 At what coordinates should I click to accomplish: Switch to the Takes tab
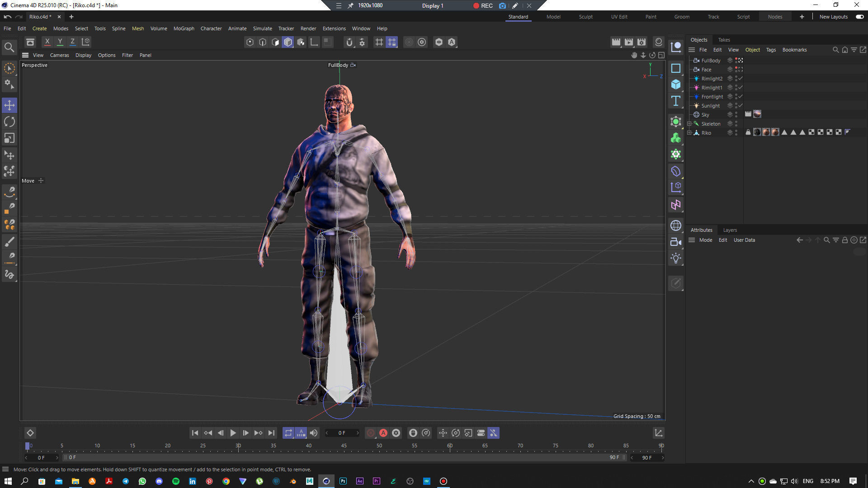click(x=724, y=40)
